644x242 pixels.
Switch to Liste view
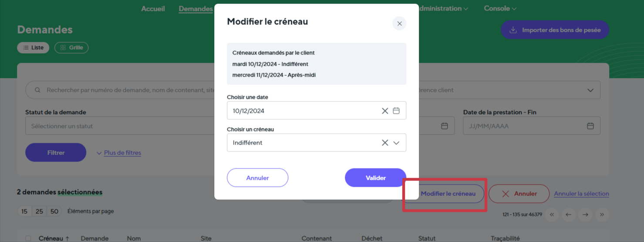click(33, 47)
